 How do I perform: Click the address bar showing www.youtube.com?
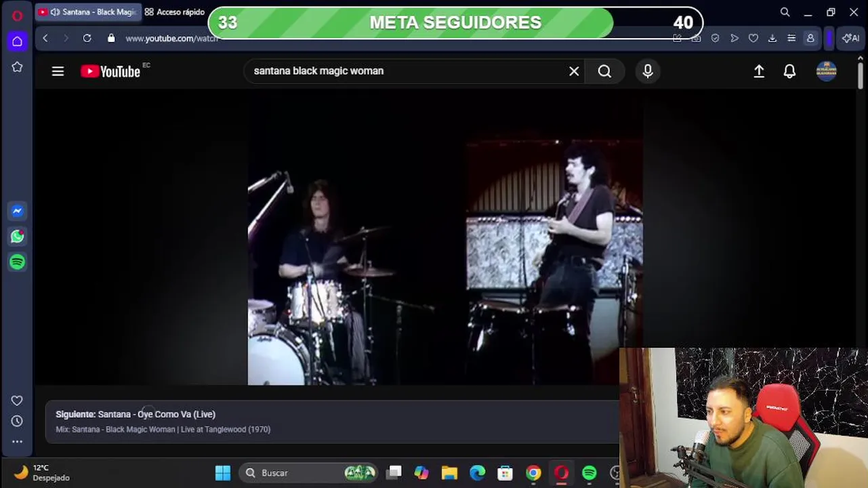(171, 39)
